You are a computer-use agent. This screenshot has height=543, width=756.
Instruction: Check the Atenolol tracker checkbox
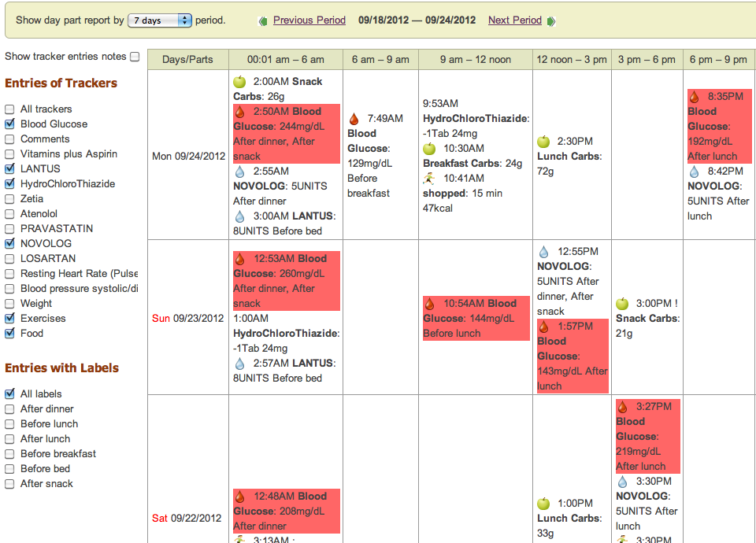point(9,214)
